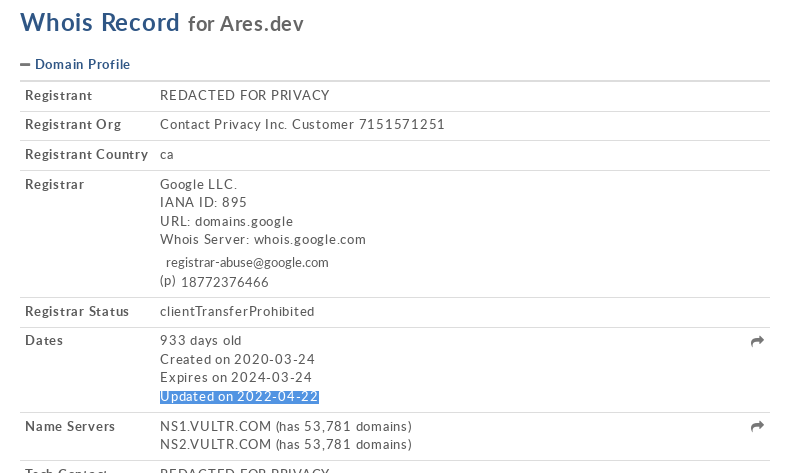788x473 pixels.
Task: Select the '933 days old' text
Action: (x=201, y=341)
